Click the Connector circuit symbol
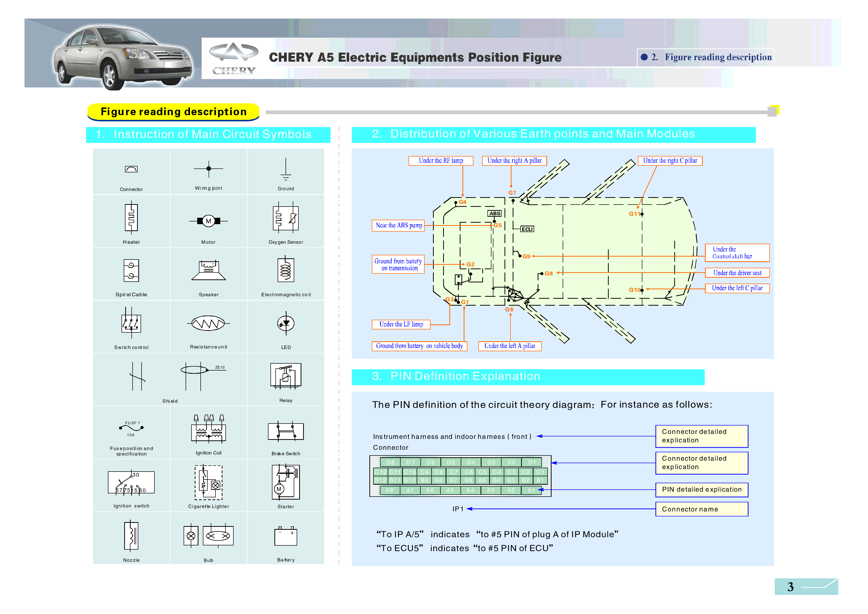This screenshot has height=614, width=868. (131, 169)
